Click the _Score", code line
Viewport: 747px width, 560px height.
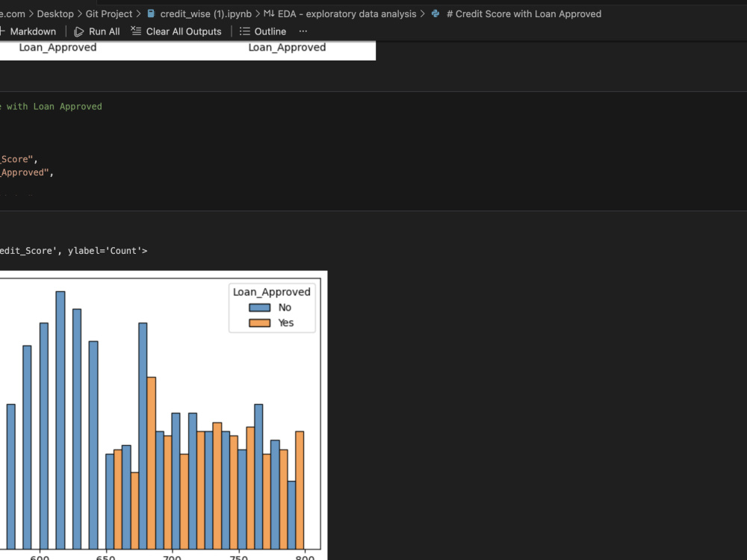(19, 159)
